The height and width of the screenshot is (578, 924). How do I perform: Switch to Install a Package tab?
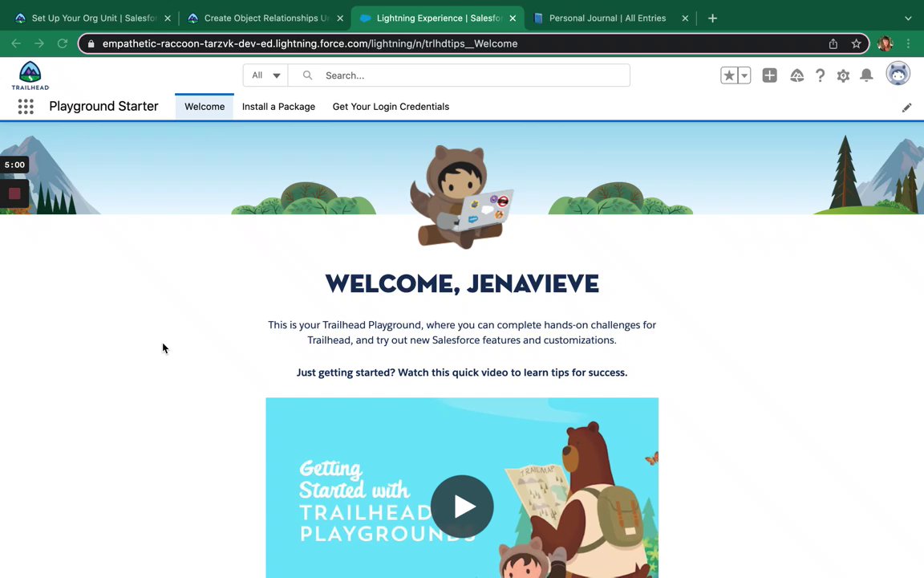(x=279, y=107)
